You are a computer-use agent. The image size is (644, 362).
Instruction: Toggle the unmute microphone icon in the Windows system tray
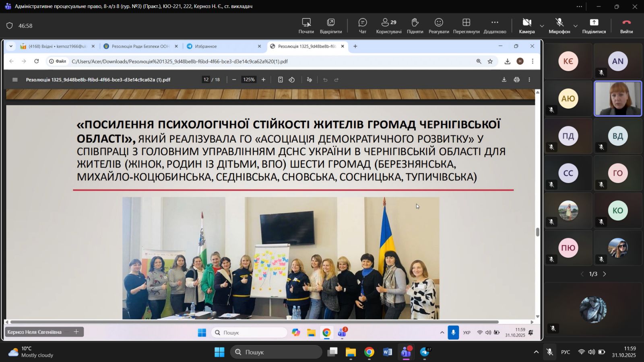coord(549,352)
